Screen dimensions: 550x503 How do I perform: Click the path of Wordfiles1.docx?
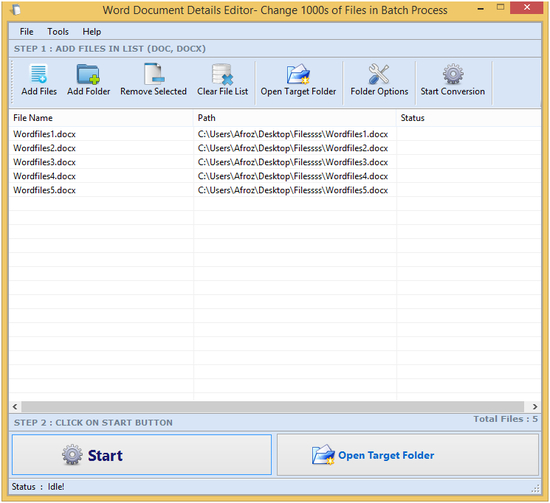point(293,134)
